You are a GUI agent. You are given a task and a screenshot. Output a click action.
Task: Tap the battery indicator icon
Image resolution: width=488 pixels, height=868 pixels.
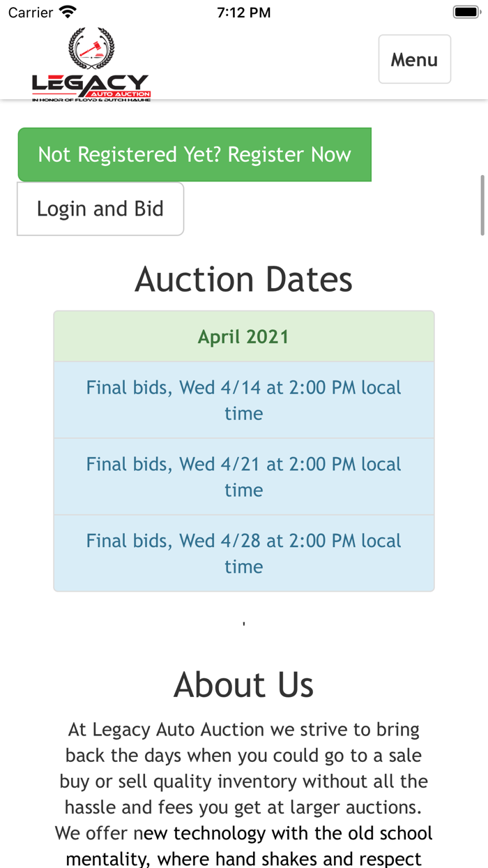(465, 11)
